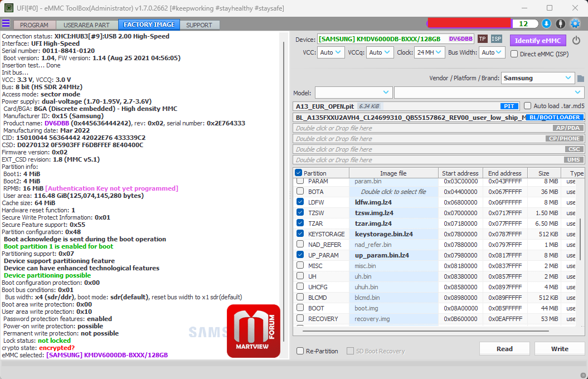The width and height of the screenshot is (588, 379).
Task: Toggle the select-all Partition header checkbox
Action: pyautogui.click(x=299, y=173)
